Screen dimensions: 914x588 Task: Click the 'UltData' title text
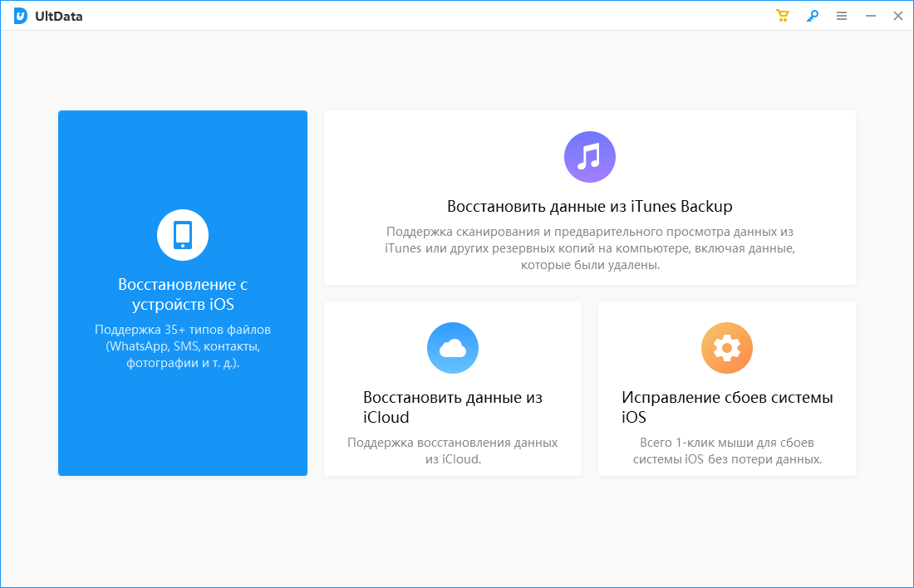59,17
